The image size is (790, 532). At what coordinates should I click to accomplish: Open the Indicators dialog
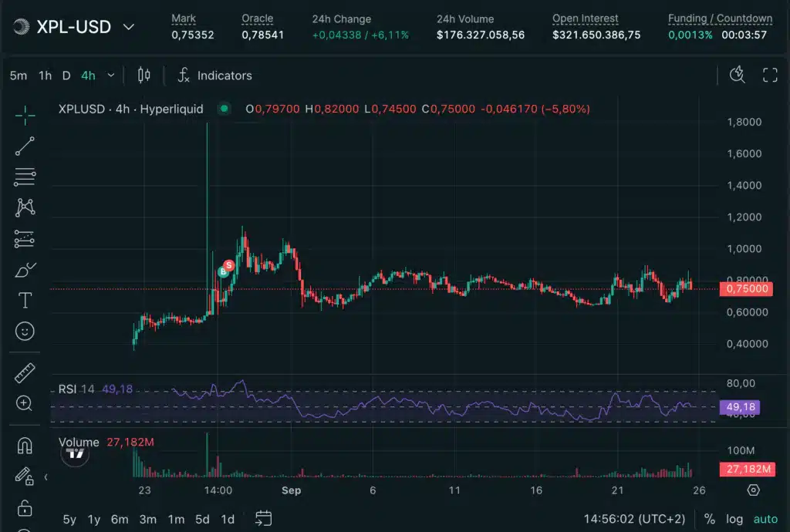[x=214, y=76]
